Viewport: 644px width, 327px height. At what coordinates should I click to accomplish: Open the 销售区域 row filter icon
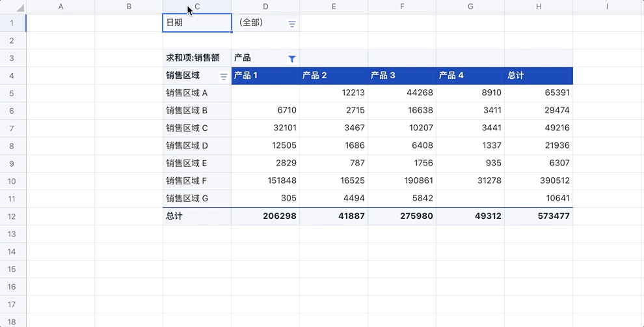(x=223, y=77)
